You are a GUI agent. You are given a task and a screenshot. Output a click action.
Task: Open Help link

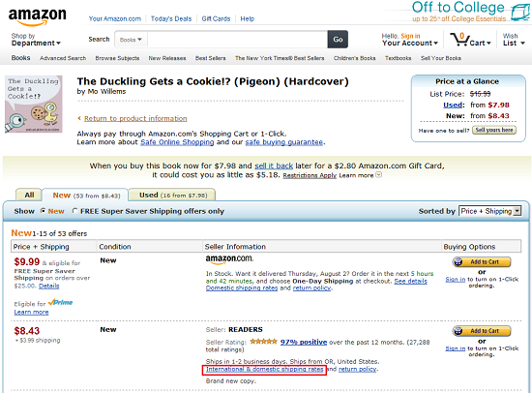point(247,18)
